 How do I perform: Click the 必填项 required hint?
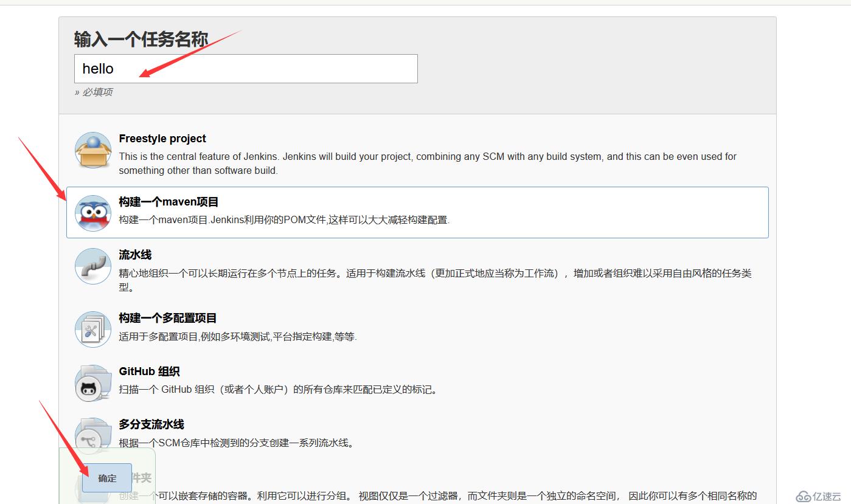coord(93,92)
